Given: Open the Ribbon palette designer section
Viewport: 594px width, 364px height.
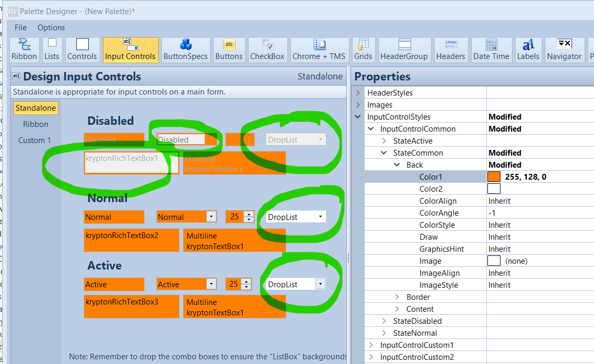Looking at the screenshot, I should click(24, 50).
